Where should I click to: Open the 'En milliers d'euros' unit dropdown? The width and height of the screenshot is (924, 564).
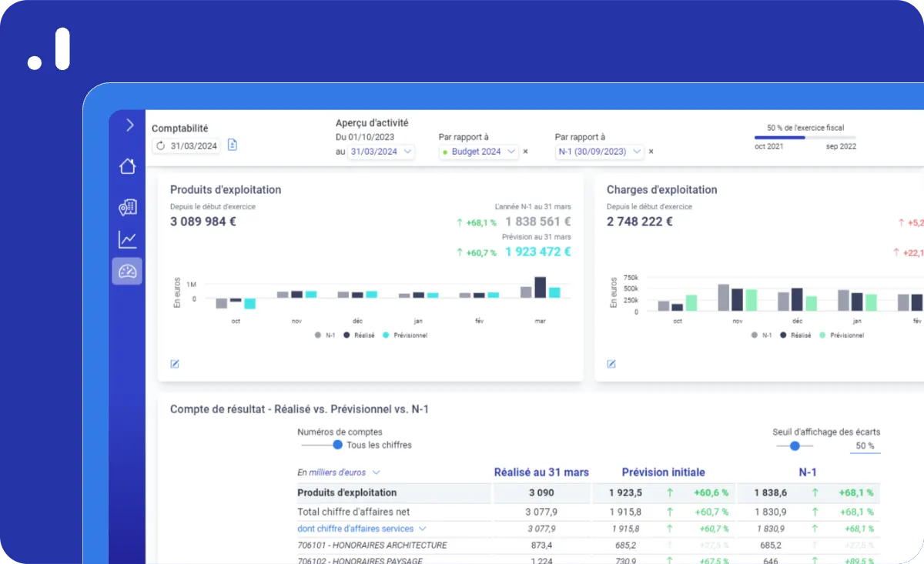338,472
